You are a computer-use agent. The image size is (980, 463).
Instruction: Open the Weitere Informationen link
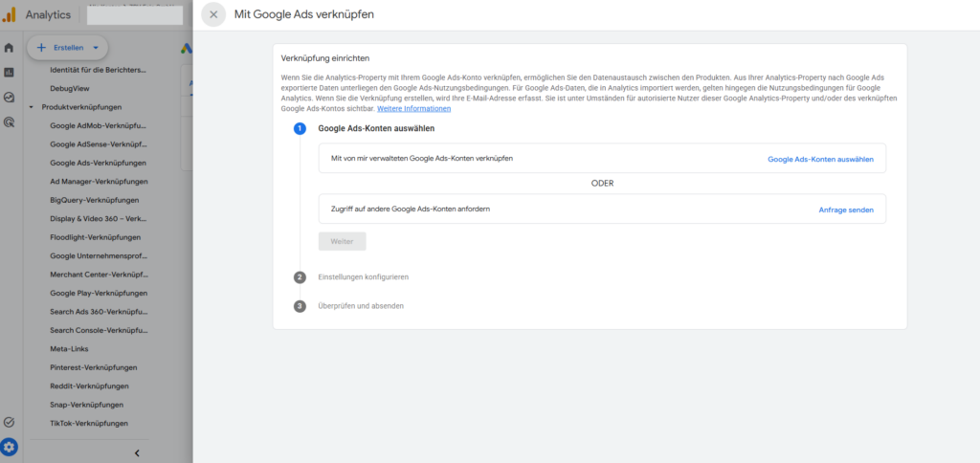[x=413, y=109]
